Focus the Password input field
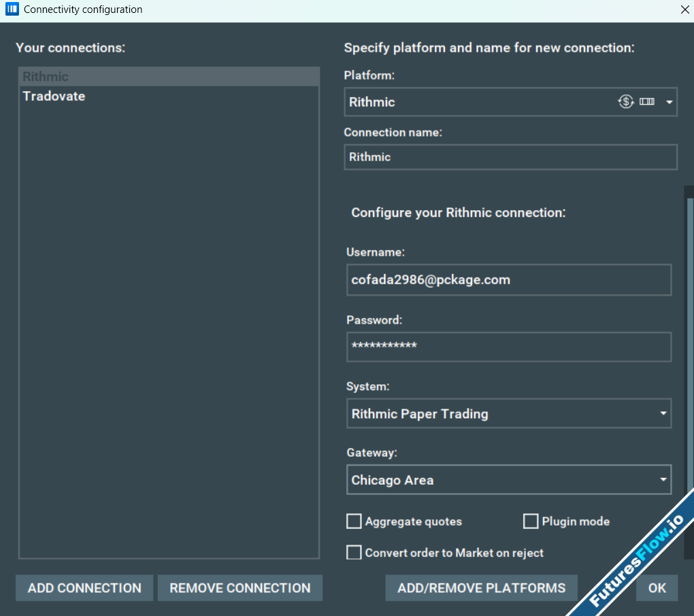 (508, 347)
